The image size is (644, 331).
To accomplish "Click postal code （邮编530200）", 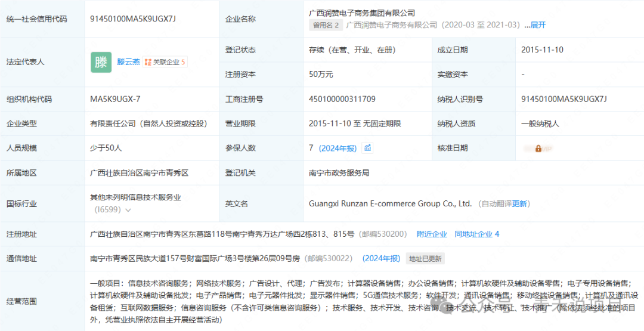I will click(382, 234).
